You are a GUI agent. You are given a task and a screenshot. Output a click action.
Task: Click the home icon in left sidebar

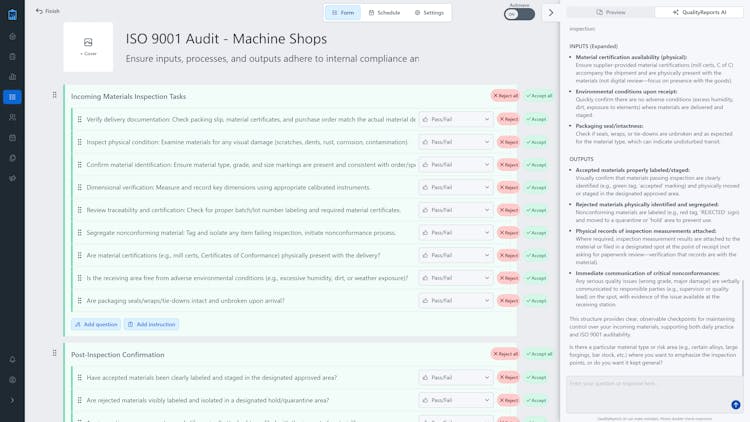coord(12,36)
